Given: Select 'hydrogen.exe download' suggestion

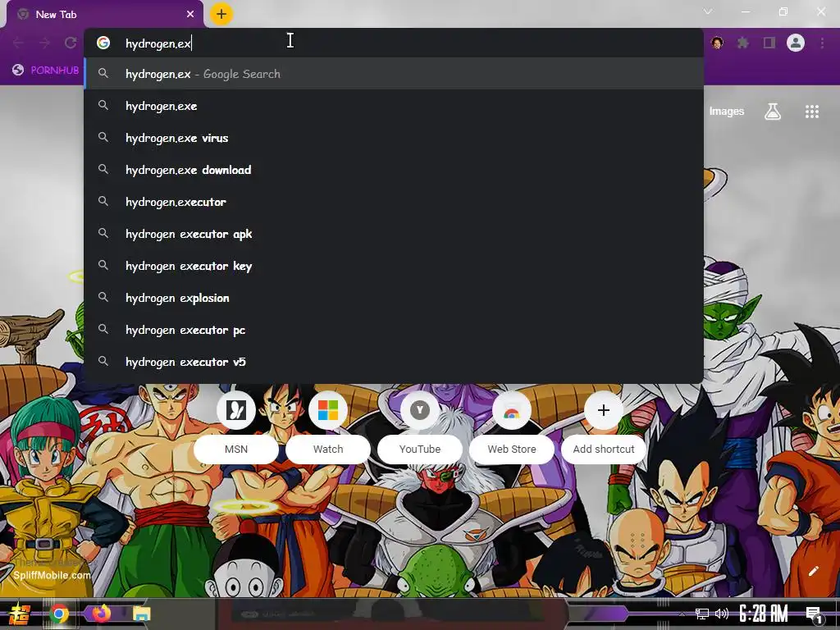Looking at the screenshot, I should pos(394,170).
